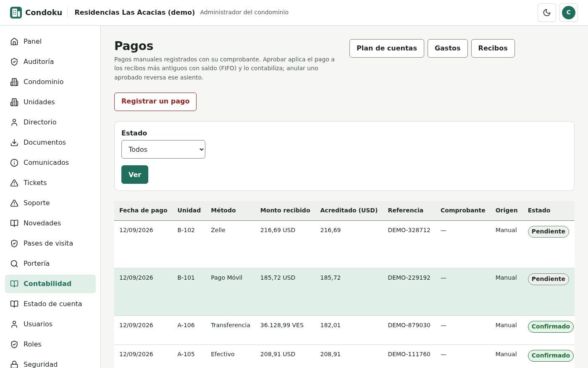Viewport: 588px width, 368px height.
Task: Click reference DEMO-111760
Action: (409, 354)
